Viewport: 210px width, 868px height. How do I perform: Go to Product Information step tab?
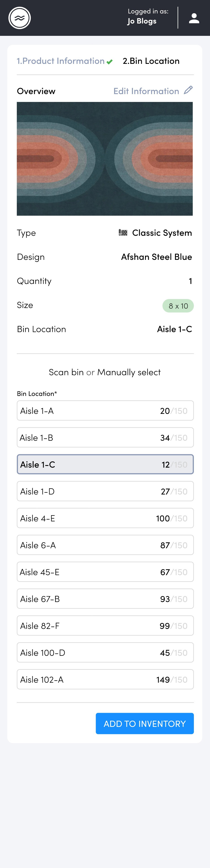point(61,61)
